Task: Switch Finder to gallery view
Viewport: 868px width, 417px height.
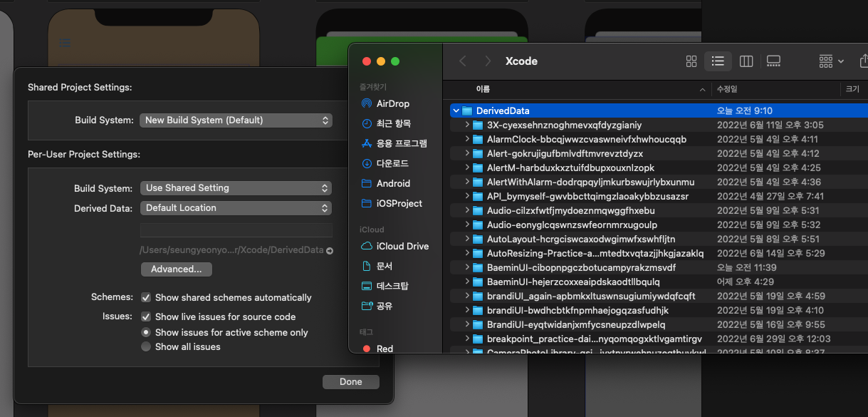Action: click(x=773, y=61)
